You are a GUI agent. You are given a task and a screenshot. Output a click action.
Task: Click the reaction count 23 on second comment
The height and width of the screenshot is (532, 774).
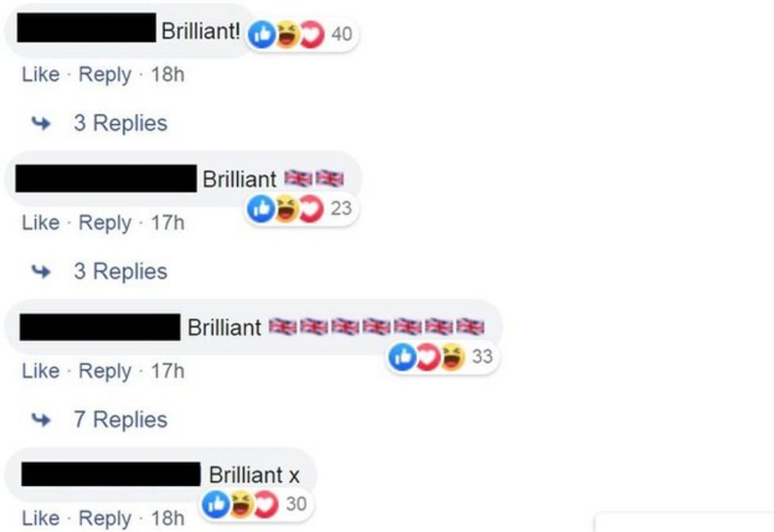coord(341,209)
